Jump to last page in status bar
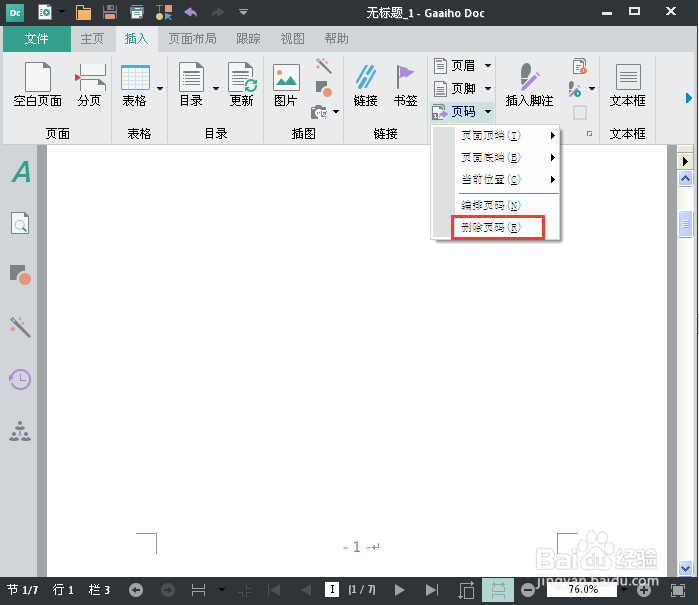The height and width of the screenshot is (605, 699). 432,590
